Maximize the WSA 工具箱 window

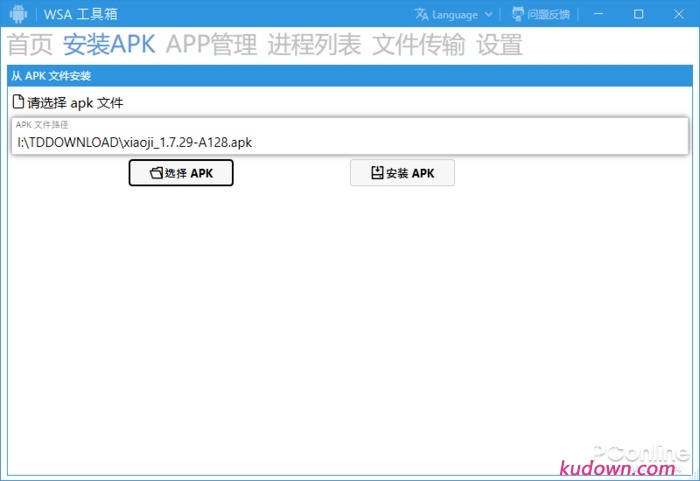[638, 14]
